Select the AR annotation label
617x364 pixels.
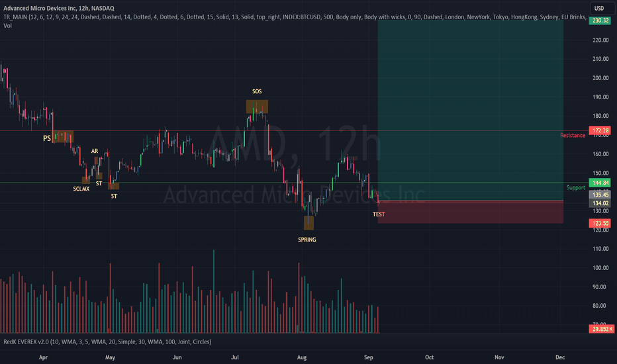[95, 151]
